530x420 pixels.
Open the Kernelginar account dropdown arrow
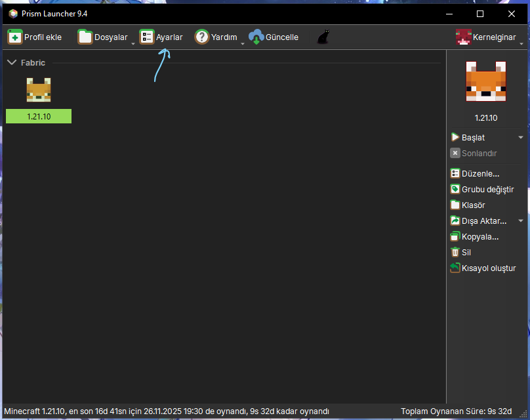tap(521, 43)
